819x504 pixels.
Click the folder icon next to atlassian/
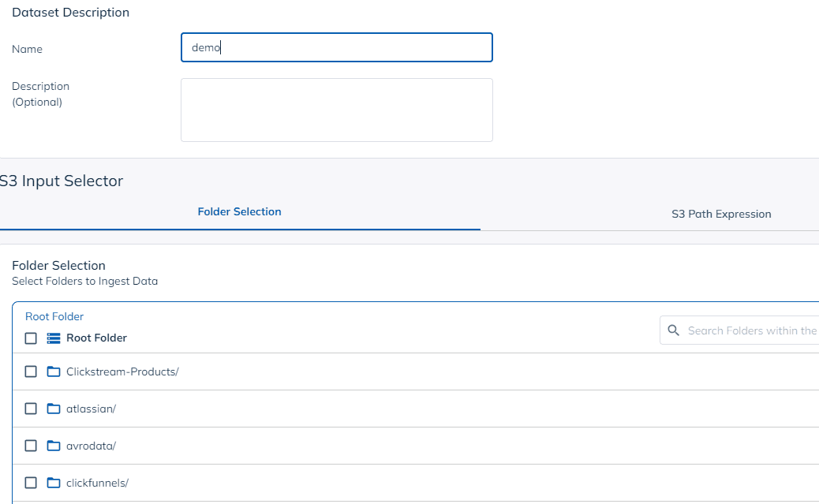(53, 408)
